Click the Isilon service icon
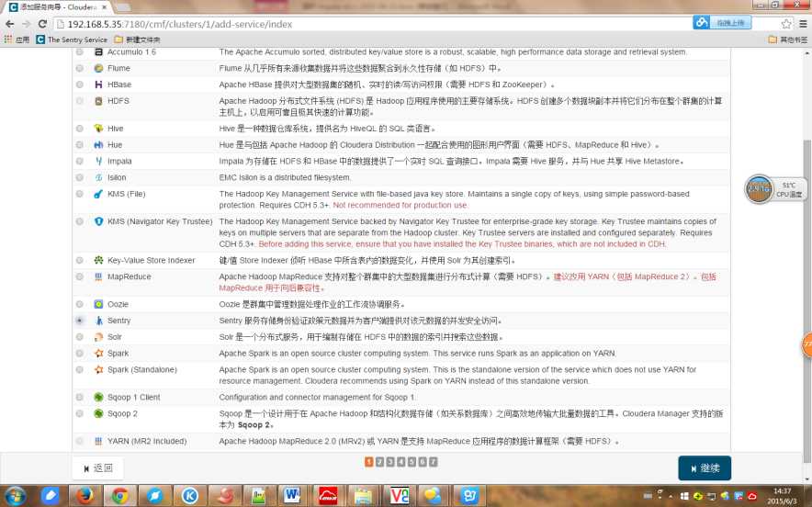The image size is (812, 507). [x=98, y=177]
